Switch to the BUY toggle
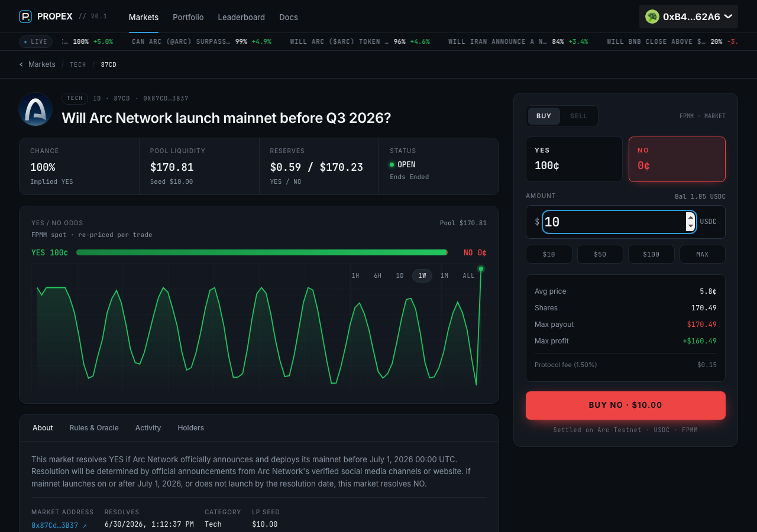This screenshot has height=532, width=757. (544, 116)
